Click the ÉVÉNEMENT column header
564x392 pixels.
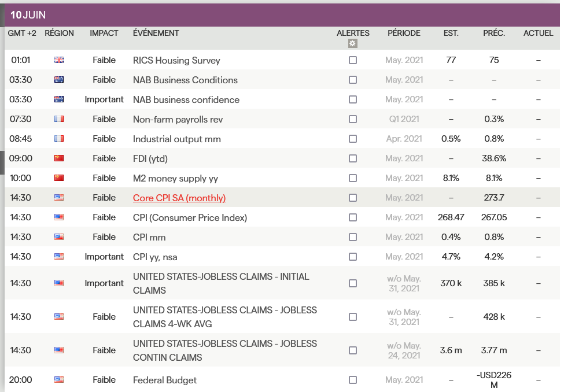[156, 33]
